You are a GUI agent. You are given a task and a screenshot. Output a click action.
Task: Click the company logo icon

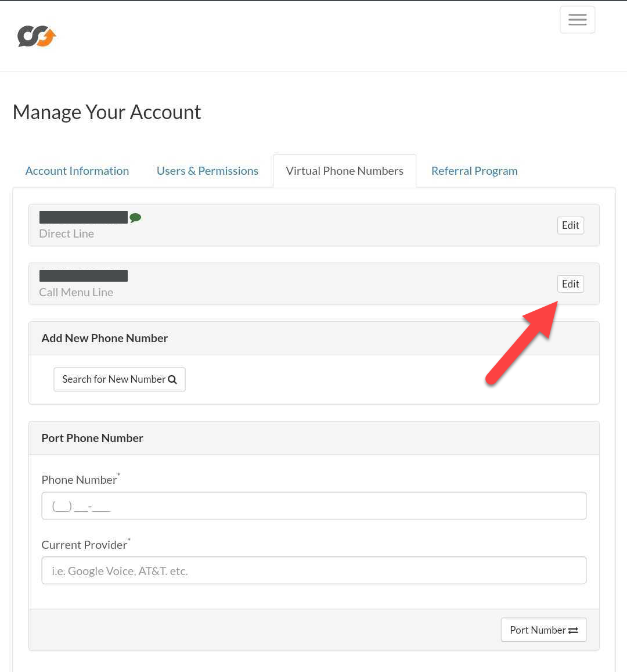(x=37, y=37)
